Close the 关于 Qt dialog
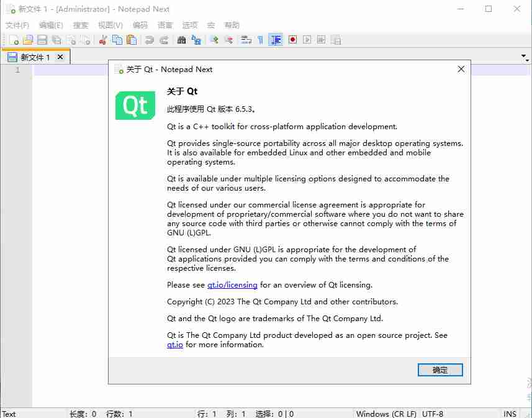 point(461,70)
